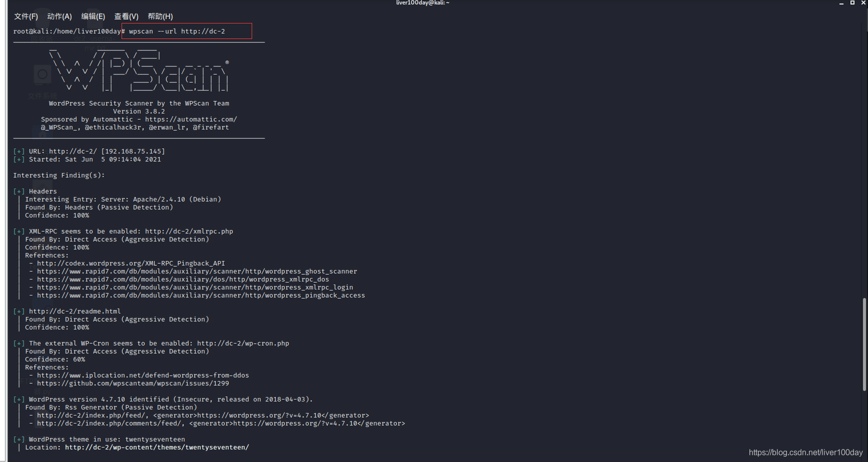This screenshot has height=462, width=868.
Task: Click the liver100day@kali window title
Action: (423, 3)
